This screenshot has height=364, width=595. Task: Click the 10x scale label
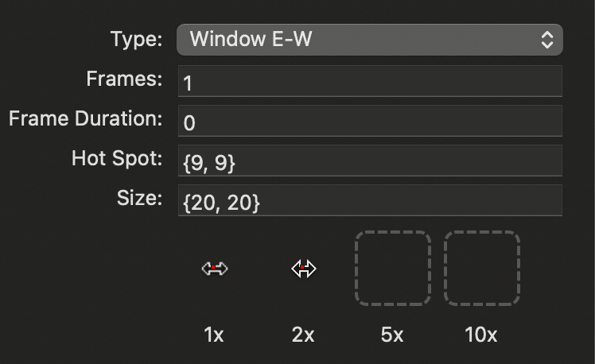click(480, 335)
